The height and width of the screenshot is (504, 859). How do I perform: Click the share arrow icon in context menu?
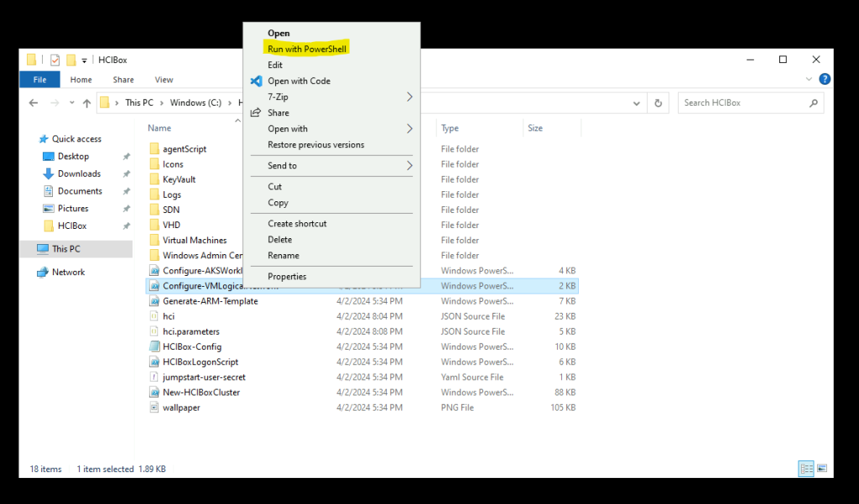256,113
